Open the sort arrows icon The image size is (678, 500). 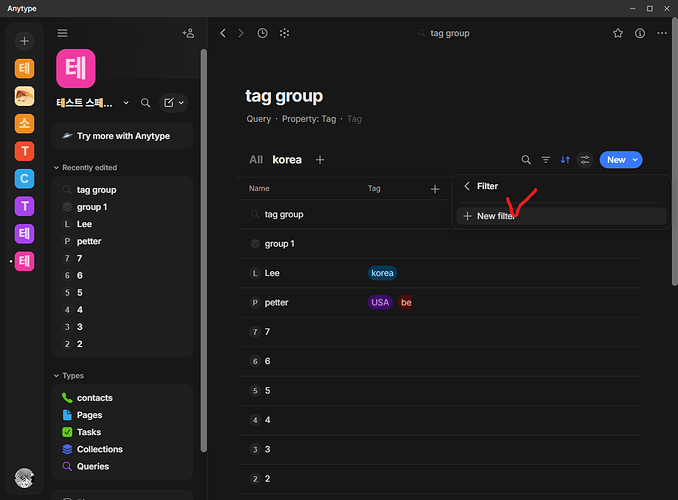[x=565, y=160]
